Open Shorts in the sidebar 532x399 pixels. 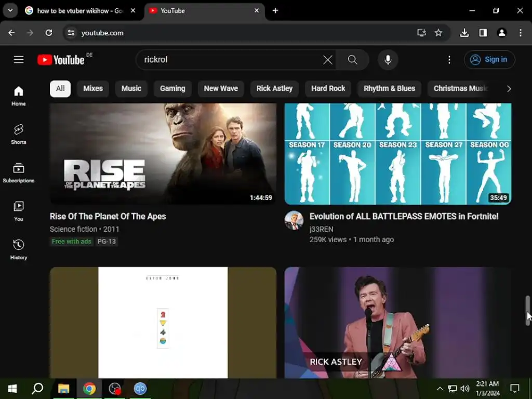[x=19, y=135]
